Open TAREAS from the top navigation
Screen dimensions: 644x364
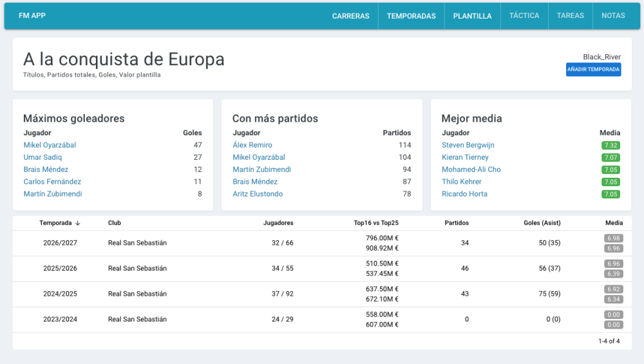coord(570,15)
